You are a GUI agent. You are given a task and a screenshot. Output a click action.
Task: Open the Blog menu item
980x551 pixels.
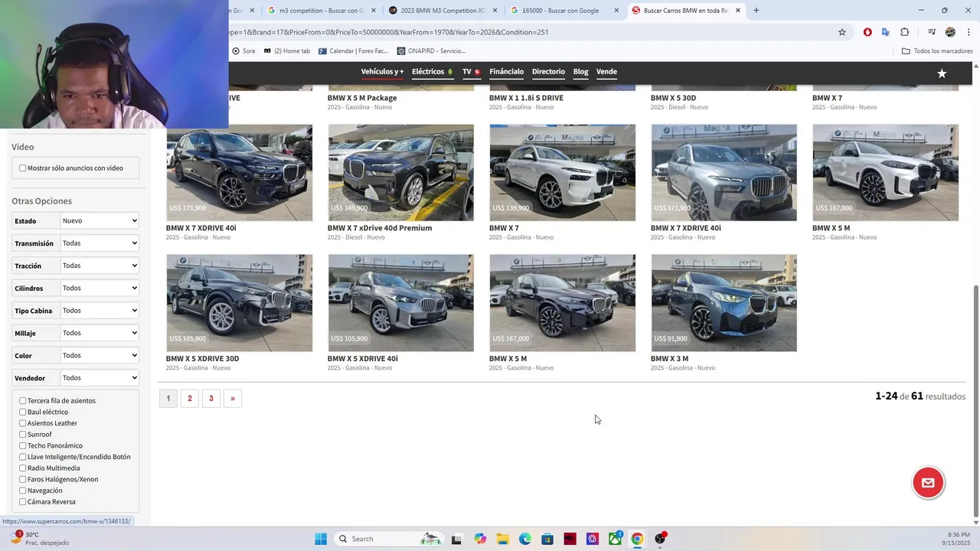[580, 72]
